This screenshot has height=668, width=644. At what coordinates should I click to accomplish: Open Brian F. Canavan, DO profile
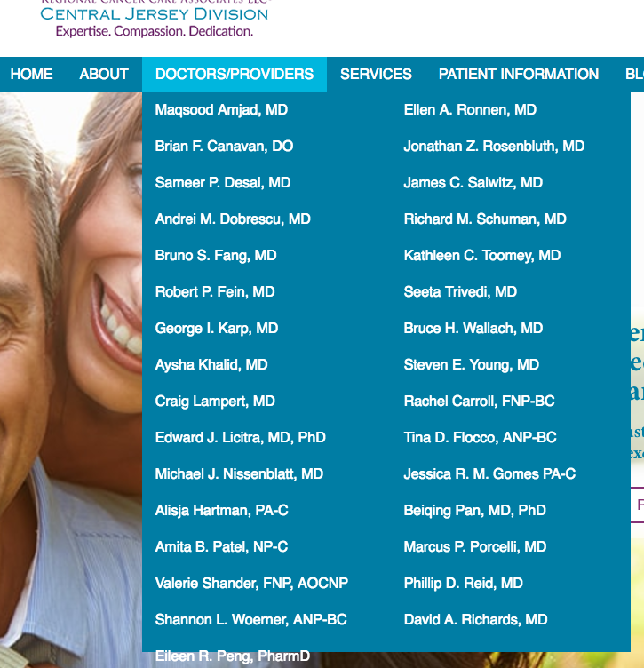pyautogui.click(x=224, y=146)
